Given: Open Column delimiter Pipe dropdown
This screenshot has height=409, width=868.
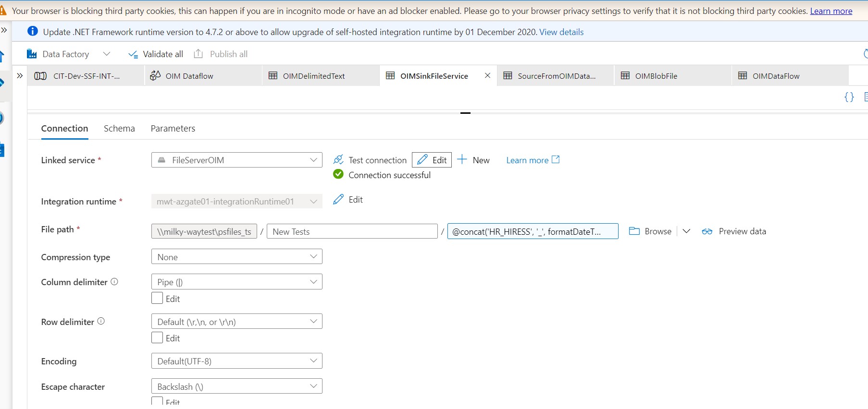Looking at the screenshot, I should (236, 282).
